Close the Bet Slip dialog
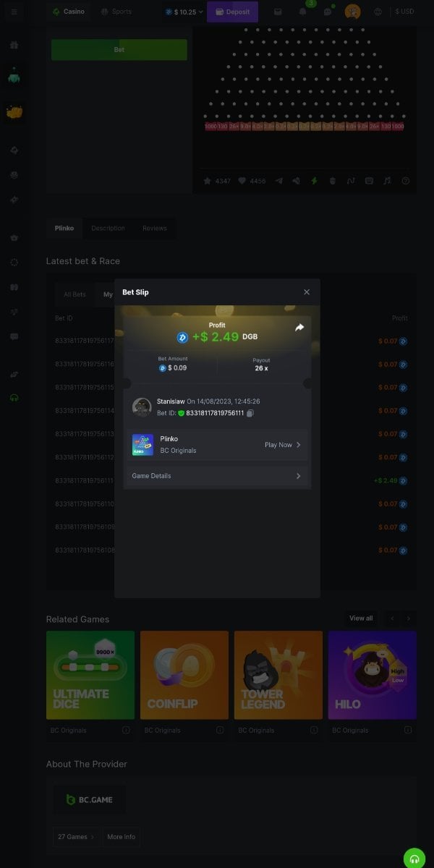434x868 pixels. click(307, 292)
